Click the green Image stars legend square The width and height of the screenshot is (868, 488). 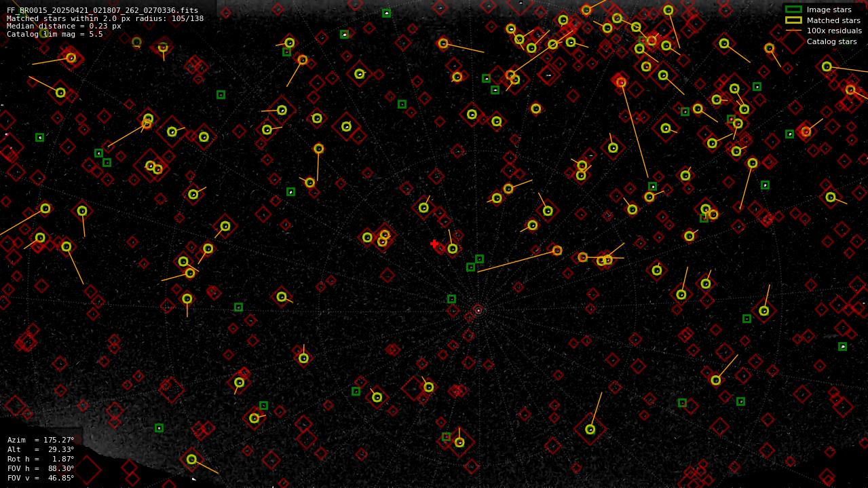coord(793,10)
